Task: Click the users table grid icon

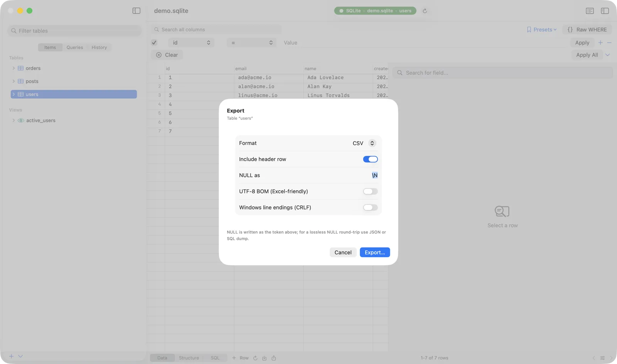Action: (x=21, y=94)
